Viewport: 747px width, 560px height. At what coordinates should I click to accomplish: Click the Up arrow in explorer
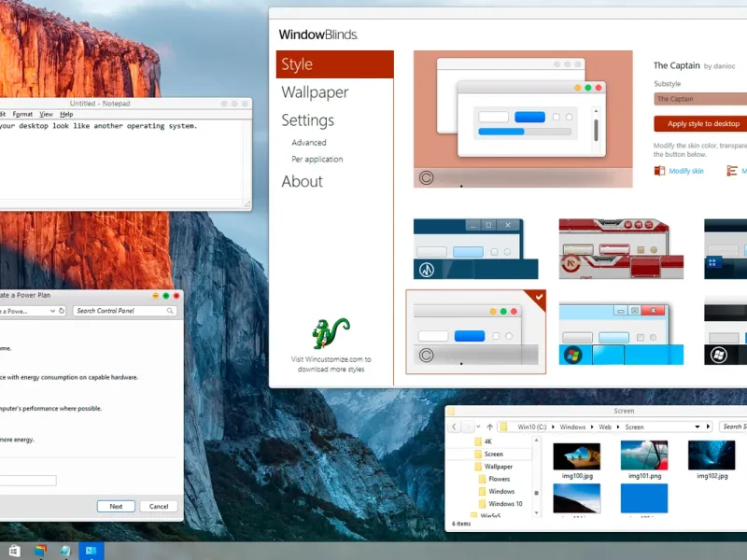pos(489,427)
